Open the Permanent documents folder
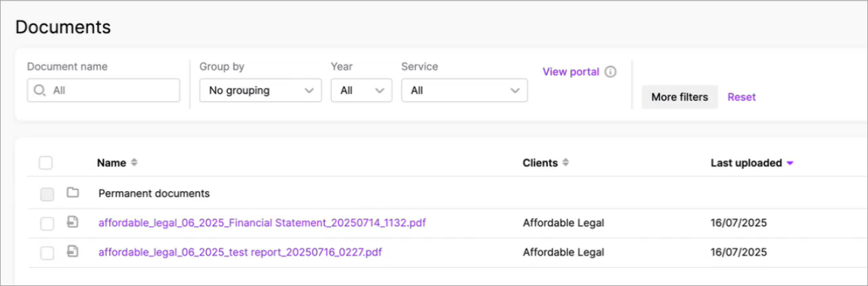The width and height of the screenshot is (868, 286). tap(154, 194)
